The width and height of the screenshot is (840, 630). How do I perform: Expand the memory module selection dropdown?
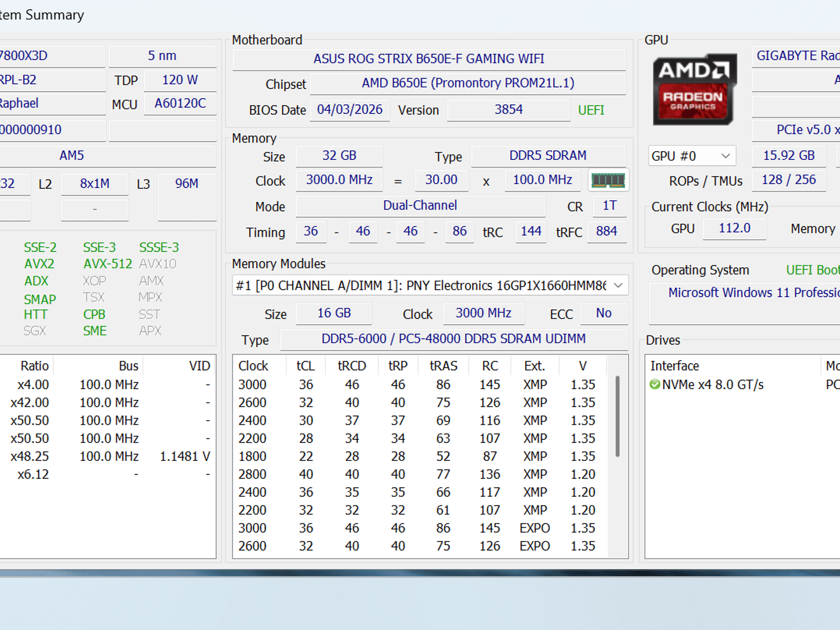[x=430, y=285]
